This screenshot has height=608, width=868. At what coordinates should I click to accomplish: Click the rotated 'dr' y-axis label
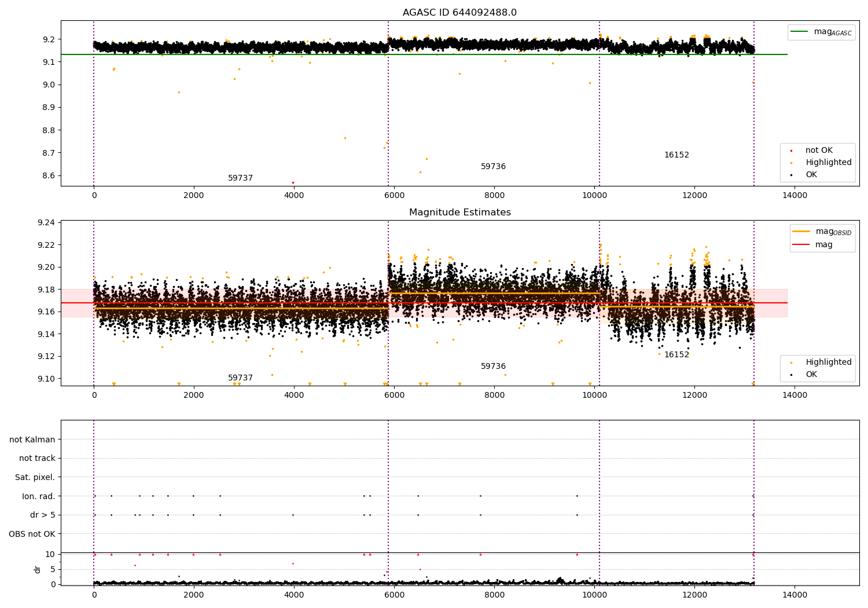click(38, 569)
